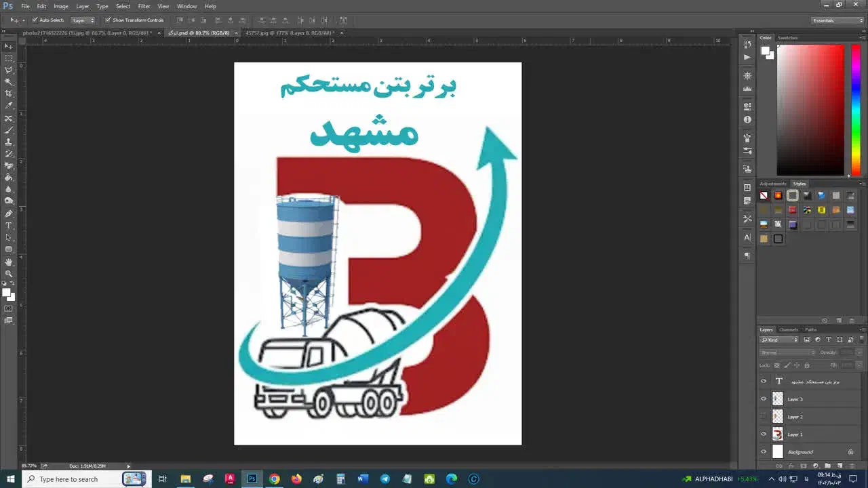Image resolution: width=868 pixels, height=488 pixels.
Task: Open Photoshop from the Windows taskbar
Action: [252, 479]
